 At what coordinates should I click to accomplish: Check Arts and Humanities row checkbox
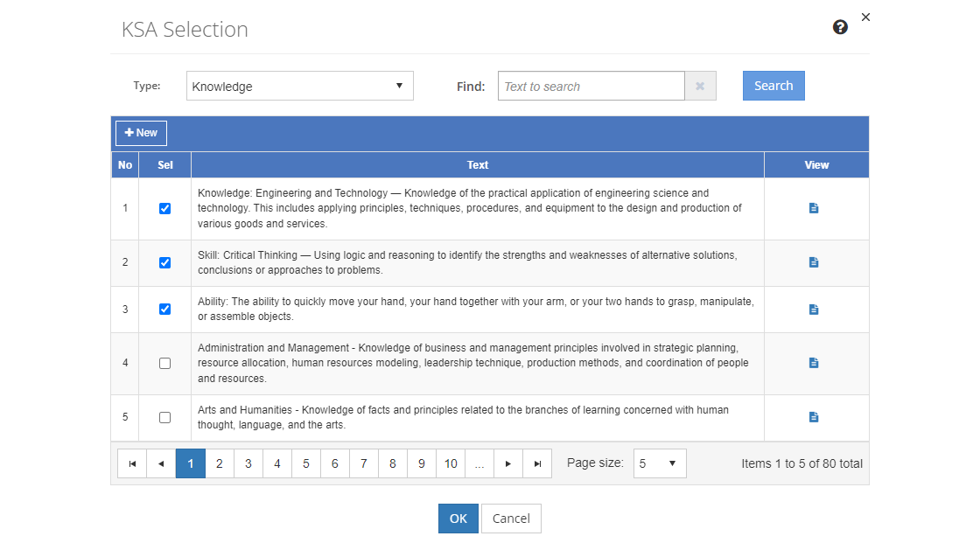[x=165, y=418]
